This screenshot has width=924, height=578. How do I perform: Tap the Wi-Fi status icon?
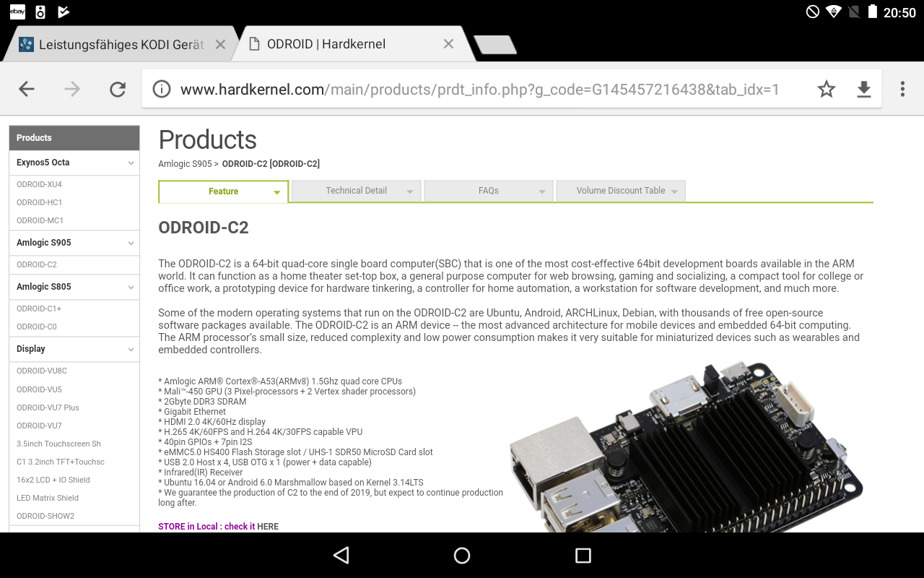click(834, 12)
